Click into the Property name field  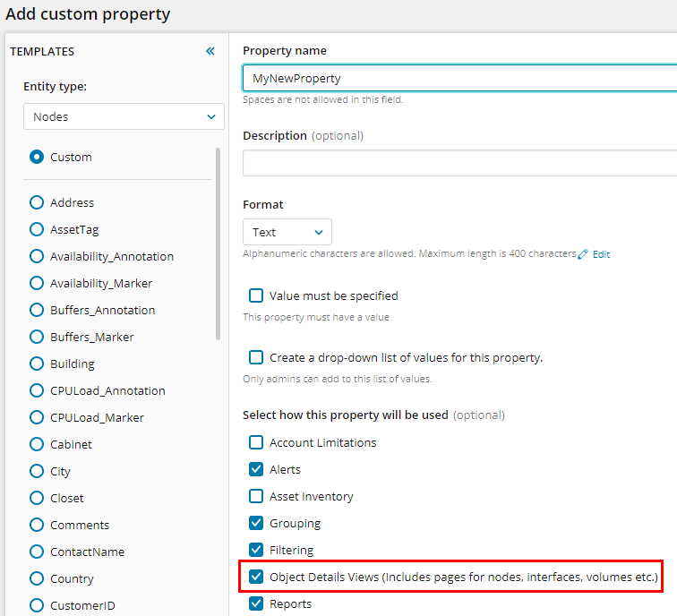pyautogui.click(x=457, y=79)
